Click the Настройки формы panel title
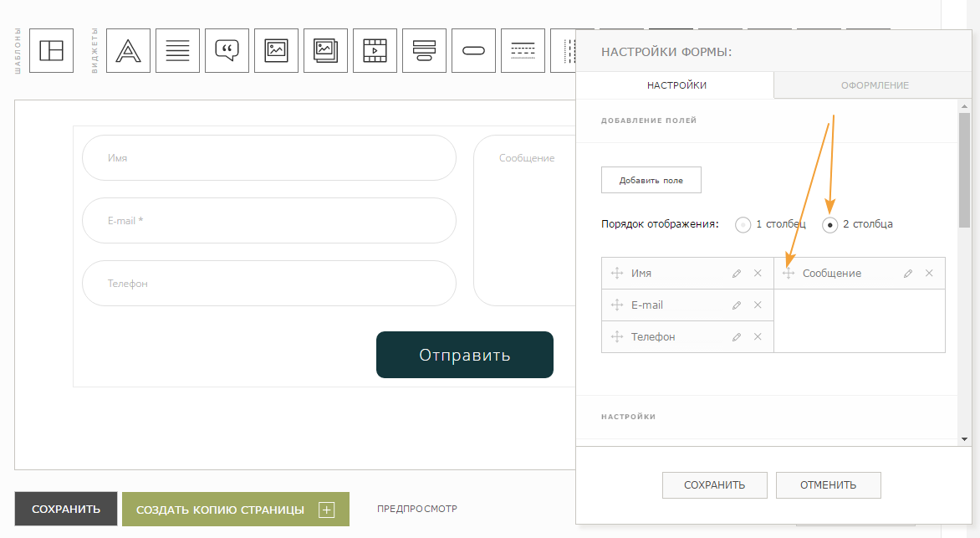This screenshot has height=538, width=980. pyautogui.click(x=666, y=52)
